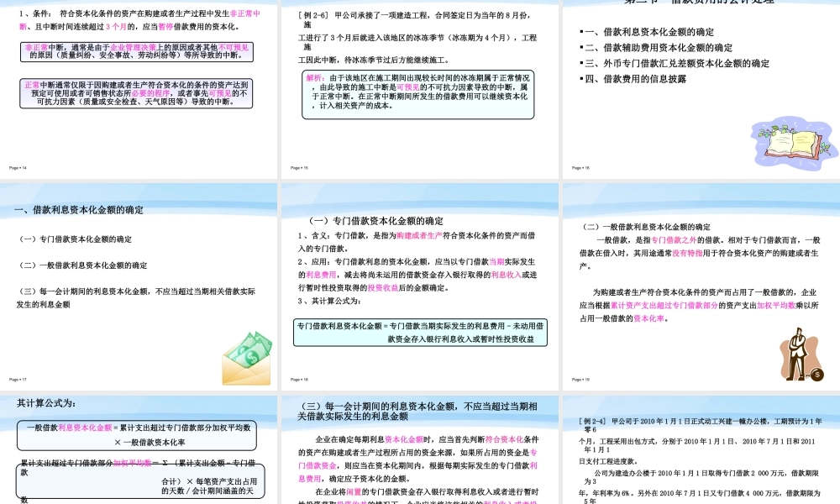This screenshot has height=504, width=840.
Task: Select the slide 15 thumbnail
Action: point(420,84)
